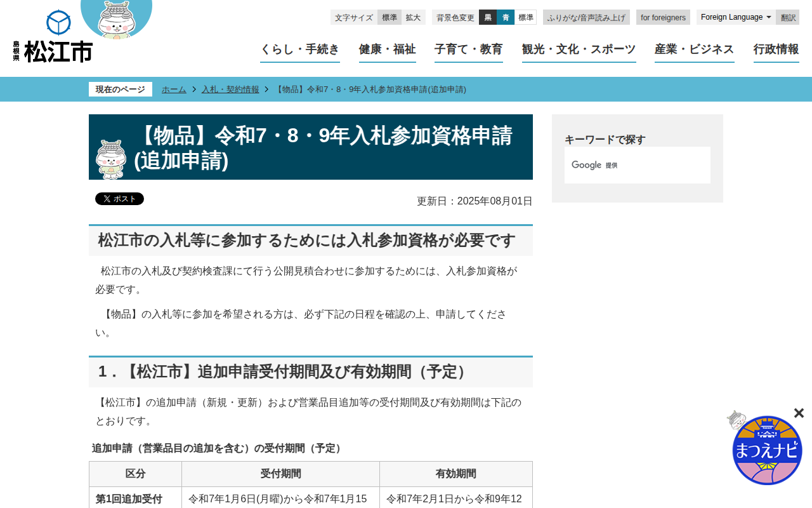Click the X ポスト share button
The image size is (812, 508).
click(x=119, y=199)
